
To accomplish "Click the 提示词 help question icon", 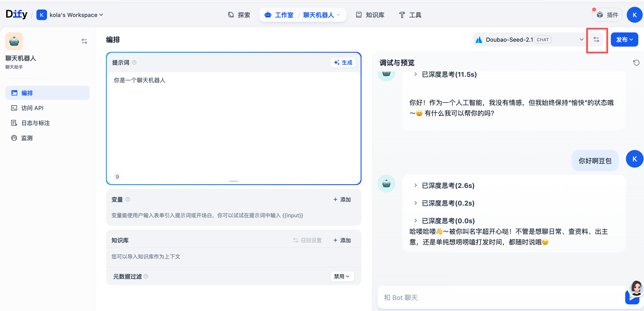I will (x=134, y=62).
